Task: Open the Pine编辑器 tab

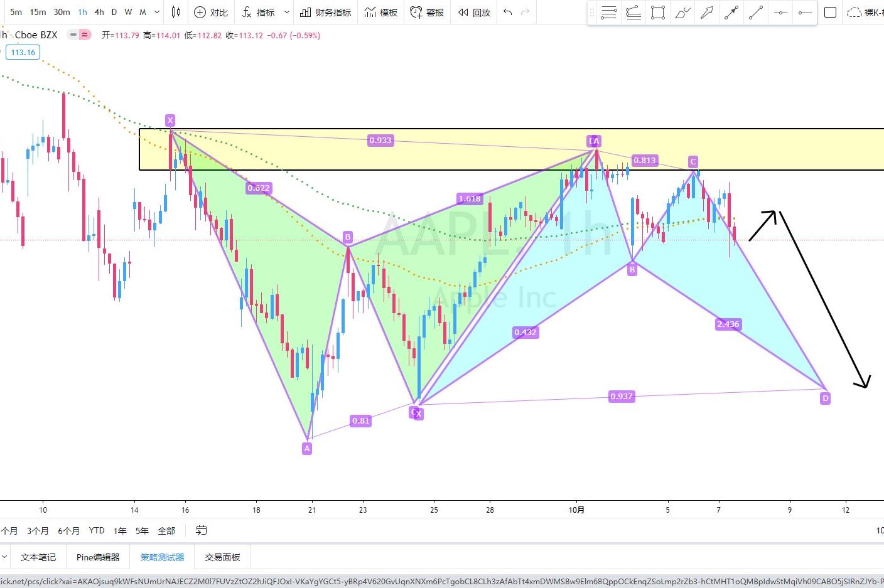Action: tap(98, 557)
